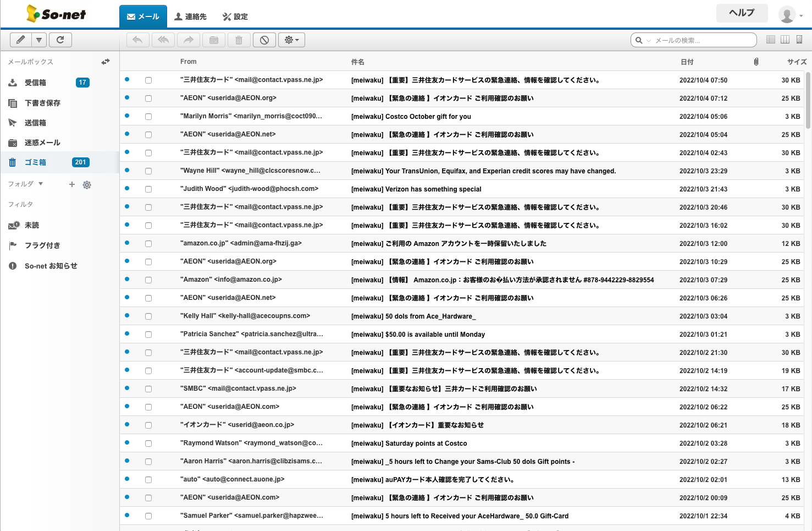Viewport: 812px width, 531px height.
Task: Check the box for Samuel Parker email
Action: point(148,516)
